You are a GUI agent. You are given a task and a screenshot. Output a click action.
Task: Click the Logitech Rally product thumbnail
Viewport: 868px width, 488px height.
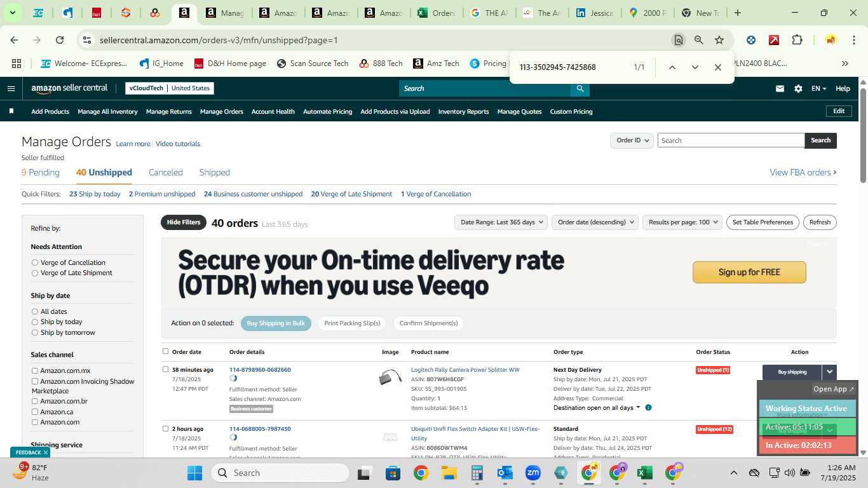click(390, 377)
